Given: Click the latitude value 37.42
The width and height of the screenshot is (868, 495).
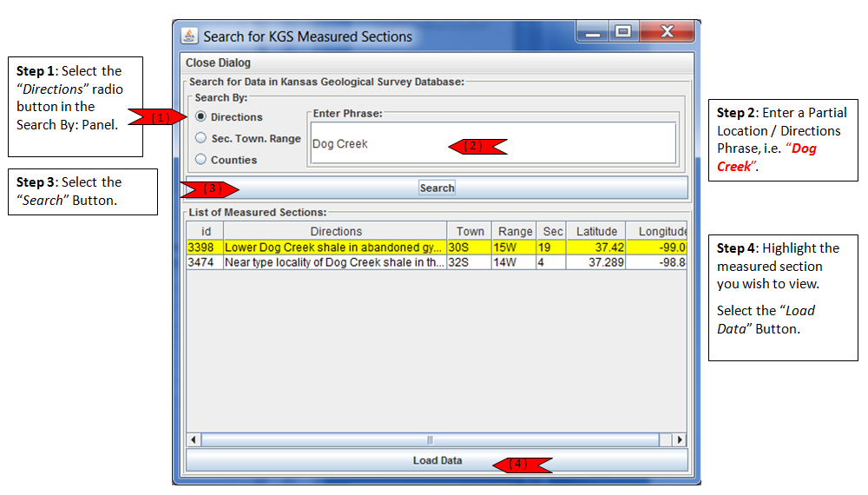Looking at the screenshot, I should click(595, 247).
